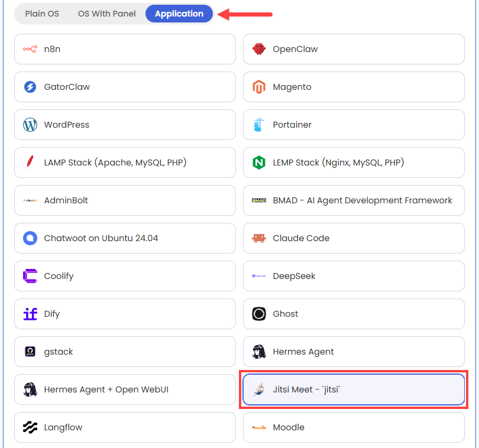Screen dimensions: 479x448
Task: Click the OpenClaw red mascot icon
Action: click(x=259, y=49)
